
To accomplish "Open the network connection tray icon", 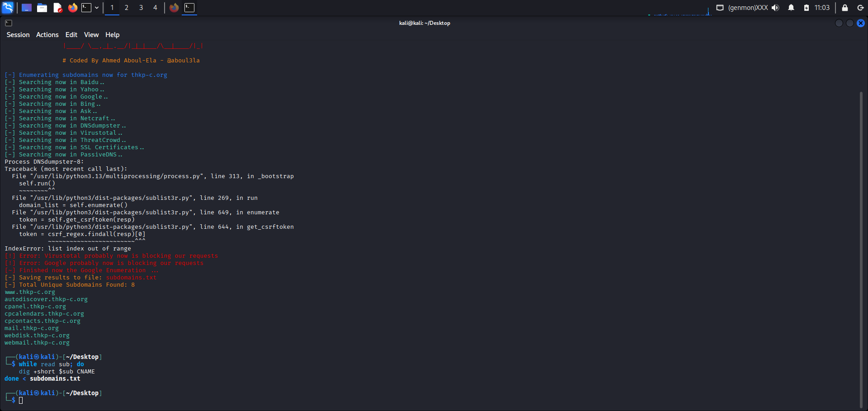I will (x=720, y=8).
